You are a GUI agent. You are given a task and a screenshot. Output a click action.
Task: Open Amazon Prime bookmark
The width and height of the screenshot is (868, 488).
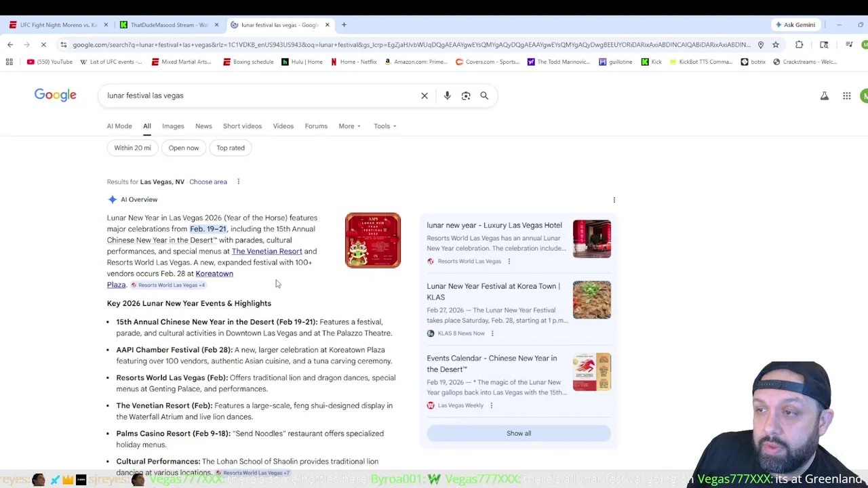415,62
